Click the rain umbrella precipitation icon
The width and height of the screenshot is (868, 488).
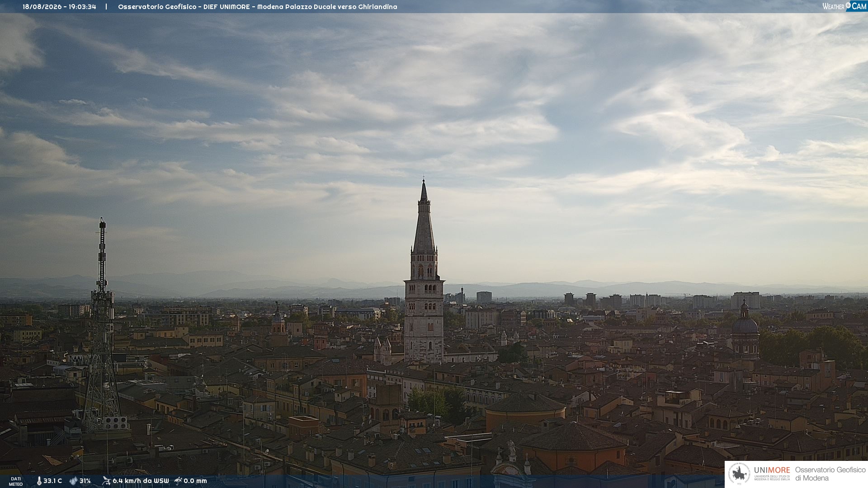178,481
